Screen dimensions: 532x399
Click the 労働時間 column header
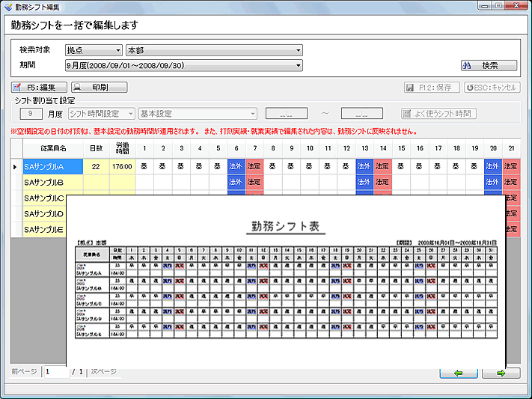122,148
